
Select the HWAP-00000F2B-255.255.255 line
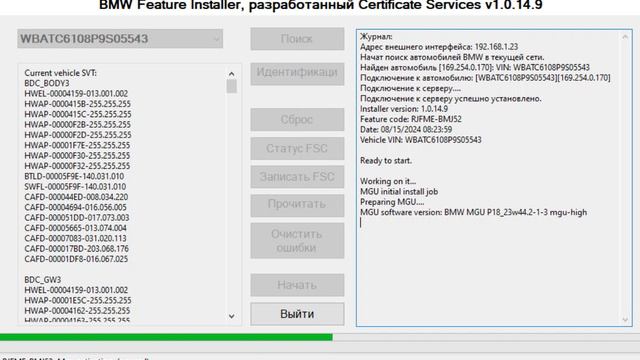pyautogui.click(x=78, y=124)
